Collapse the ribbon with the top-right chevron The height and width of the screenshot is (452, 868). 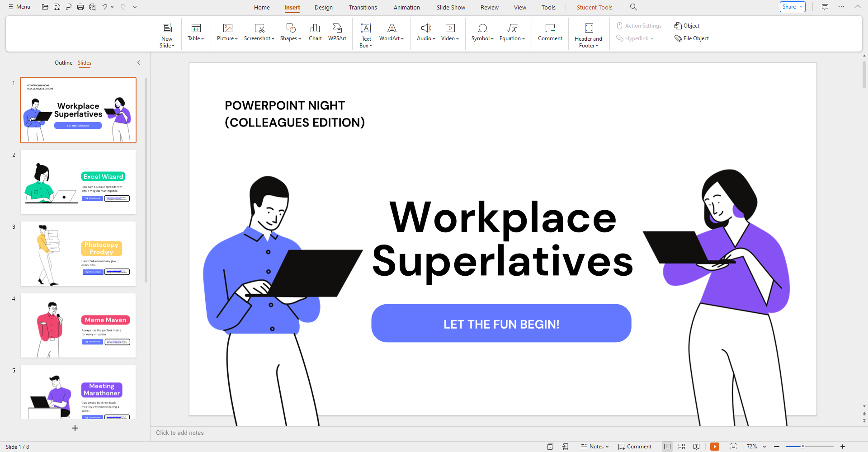pos(857,7)
